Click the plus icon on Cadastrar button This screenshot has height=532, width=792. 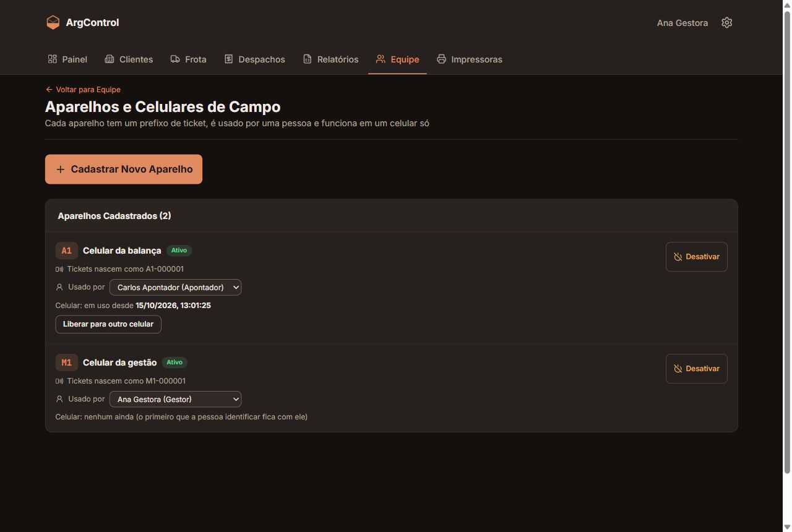click(x=60, y=169)
